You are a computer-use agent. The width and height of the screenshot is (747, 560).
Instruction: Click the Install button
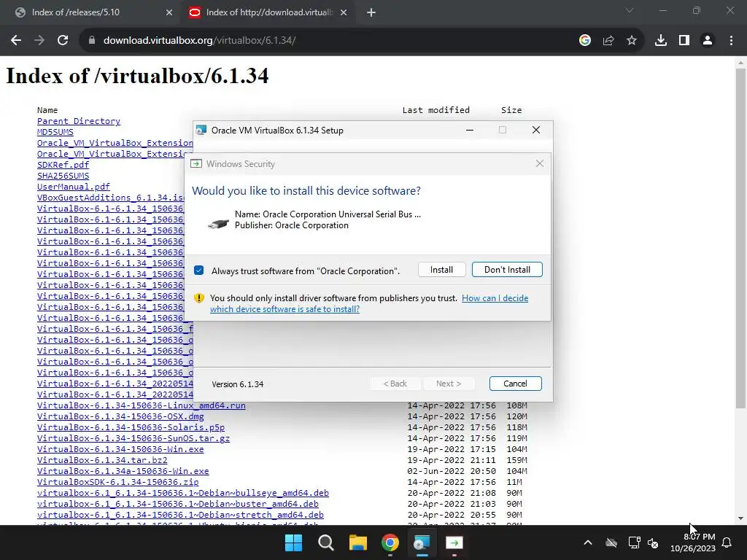coord(441,270)
